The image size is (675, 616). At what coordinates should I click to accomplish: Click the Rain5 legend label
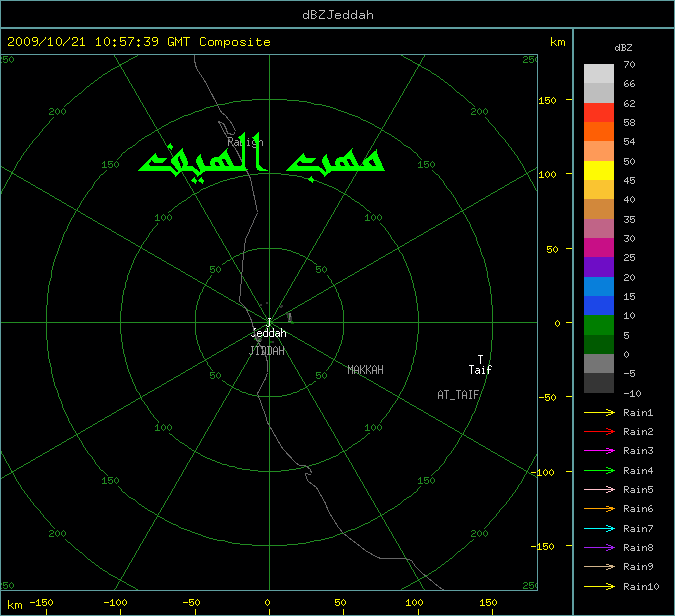coord(638,489)
